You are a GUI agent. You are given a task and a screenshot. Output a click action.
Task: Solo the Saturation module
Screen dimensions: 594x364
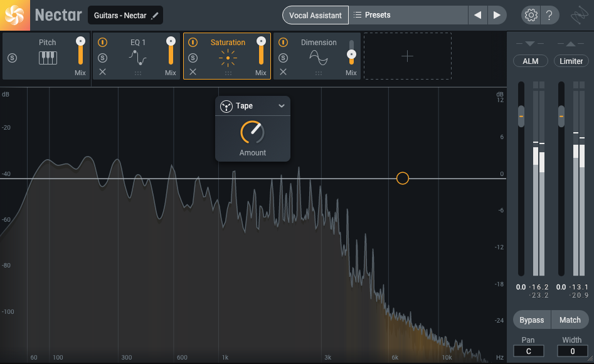193,58
